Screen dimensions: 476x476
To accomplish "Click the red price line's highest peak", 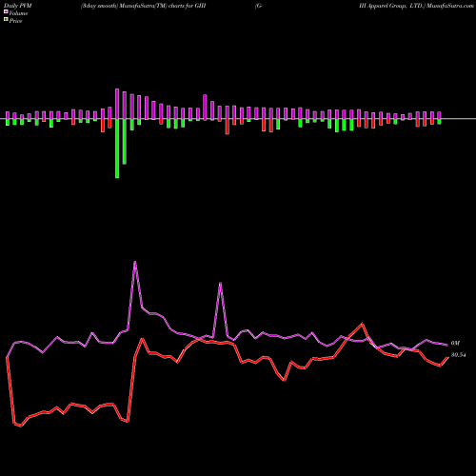I will pos(362,324).
